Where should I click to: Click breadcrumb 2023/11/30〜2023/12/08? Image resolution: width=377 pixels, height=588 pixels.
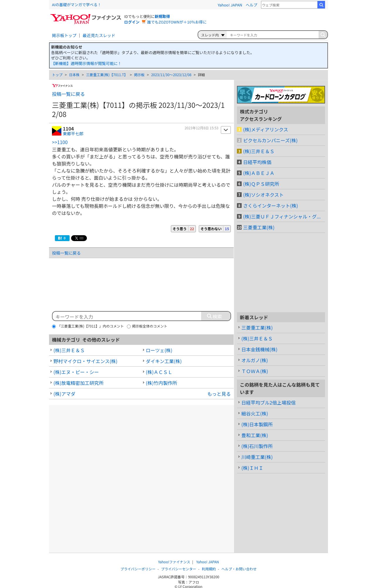click(171, 75)
